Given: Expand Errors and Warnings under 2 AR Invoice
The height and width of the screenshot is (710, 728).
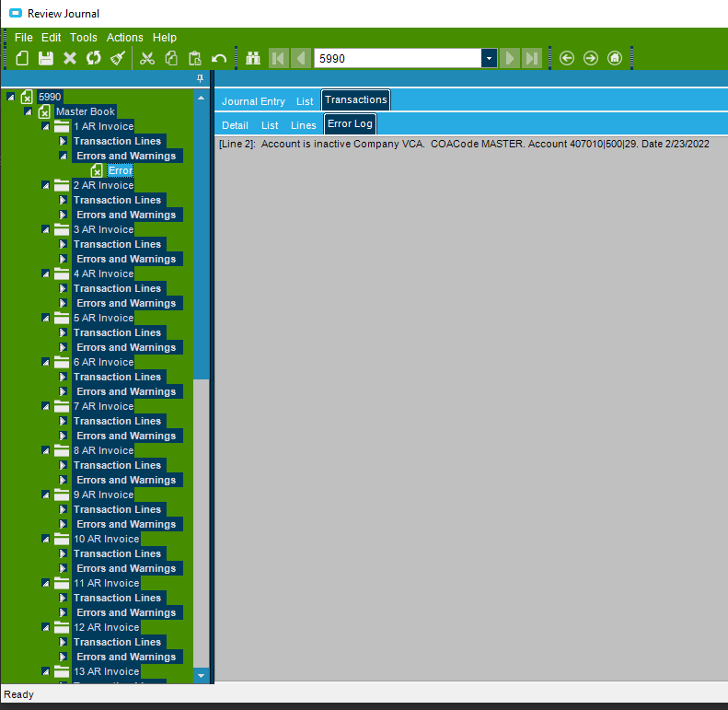Looking at the screenshot, I should click(64, 215).
